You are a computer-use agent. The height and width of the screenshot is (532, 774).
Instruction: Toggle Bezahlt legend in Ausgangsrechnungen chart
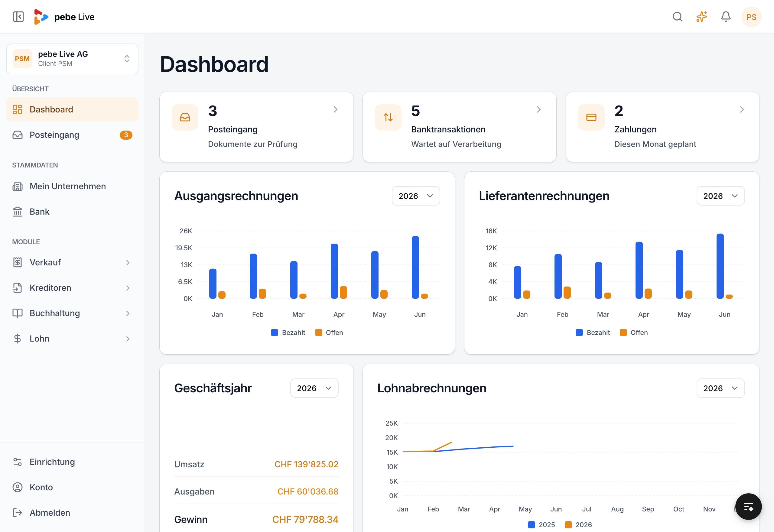click(288, 332)
